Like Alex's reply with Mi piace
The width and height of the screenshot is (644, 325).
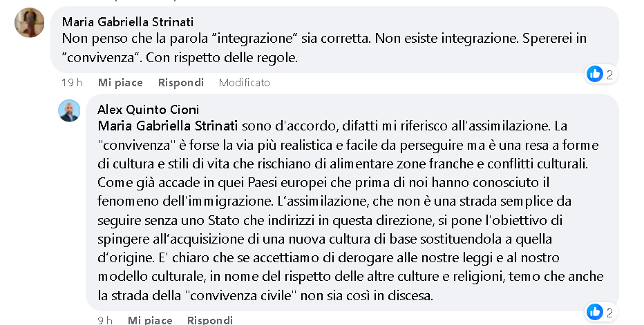[150, 319]
